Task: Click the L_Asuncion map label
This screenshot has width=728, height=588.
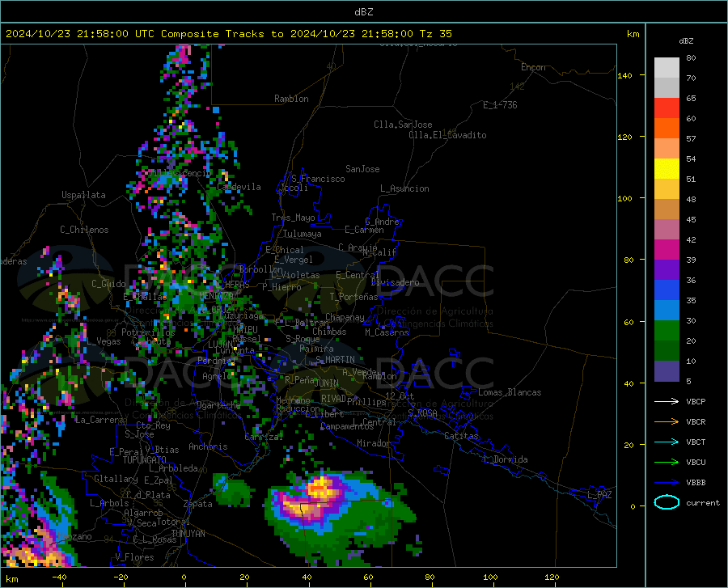Action: [404, 188]
